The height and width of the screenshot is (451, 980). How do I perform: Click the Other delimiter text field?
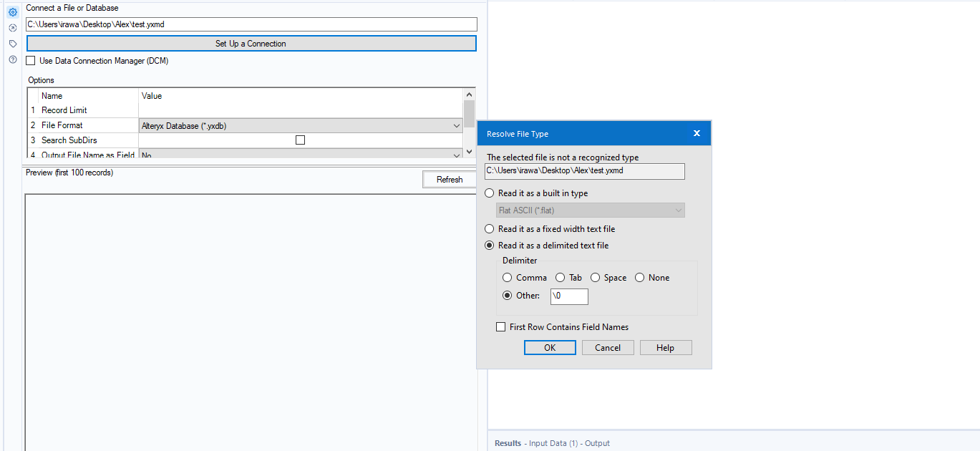coord(569,296)
